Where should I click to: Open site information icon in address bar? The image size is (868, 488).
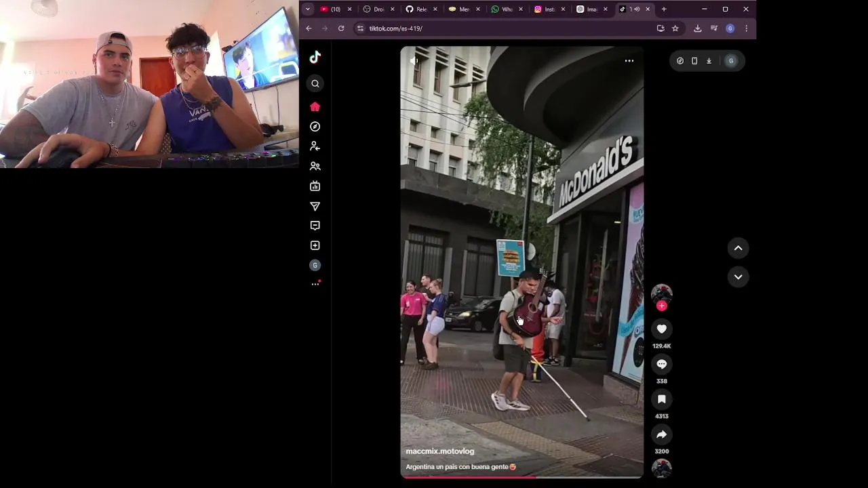(x=360, y=28)
